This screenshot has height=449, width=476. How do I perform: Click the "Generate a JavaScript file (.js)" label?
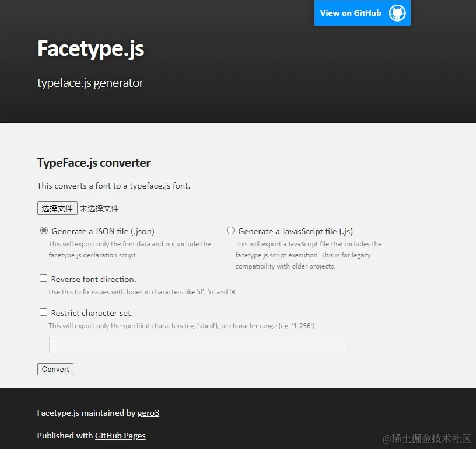pyautogui.click(x=295, y=231)
